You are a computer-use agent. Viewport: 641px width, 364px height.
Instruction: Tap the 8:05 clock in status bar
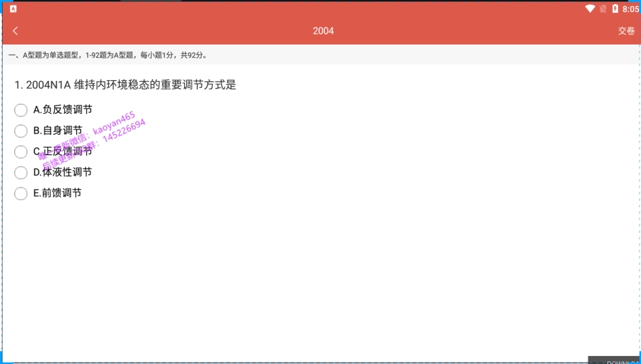point(630,9)
